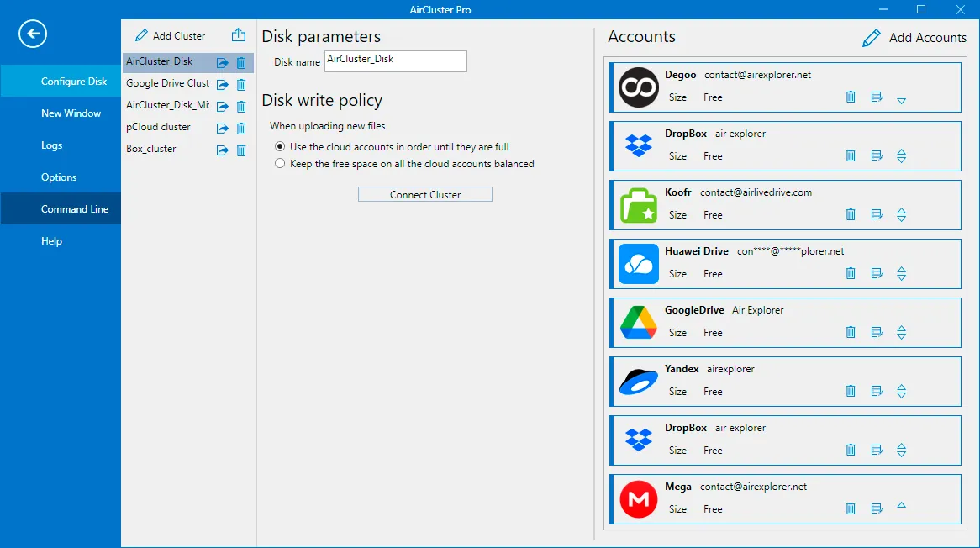Move the Koofr account up
Viewport: 980px width, 548px height.
[x=901, y=211]
